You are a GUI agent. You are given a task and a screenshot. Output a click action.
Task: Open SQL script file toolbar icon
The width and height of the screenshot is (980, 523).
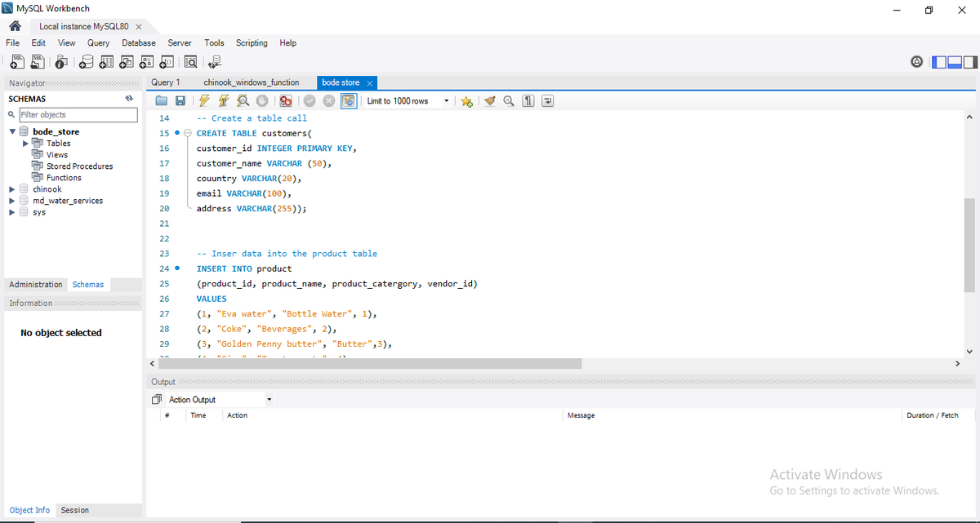coord(37,61)
